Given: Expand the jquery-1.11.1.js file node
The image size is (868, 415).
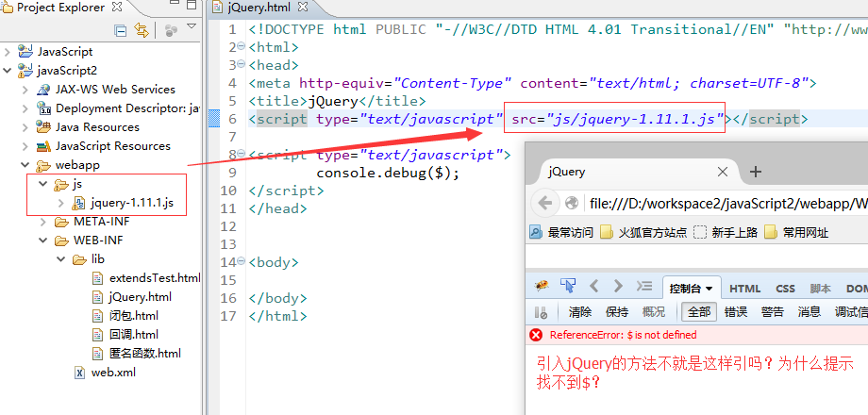Looking at the screenshot, I should pyautogui.click(x=61, y=203).
